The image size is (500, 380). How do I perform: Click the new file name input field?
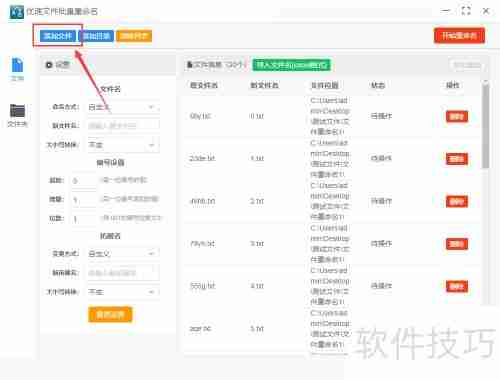click(x=123, y=126)
